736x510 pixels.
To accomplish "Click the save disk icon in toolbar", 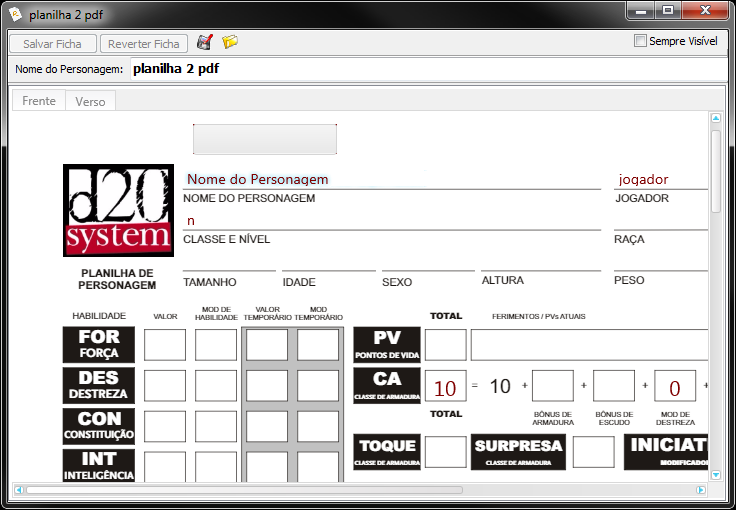I will [x=205, y=43].
